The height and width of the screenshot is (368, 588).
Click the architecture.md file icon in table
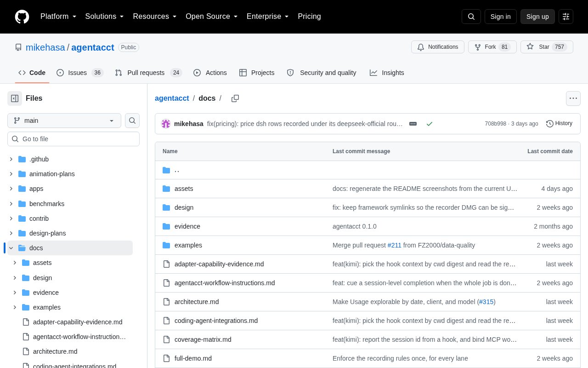[166, 302]
